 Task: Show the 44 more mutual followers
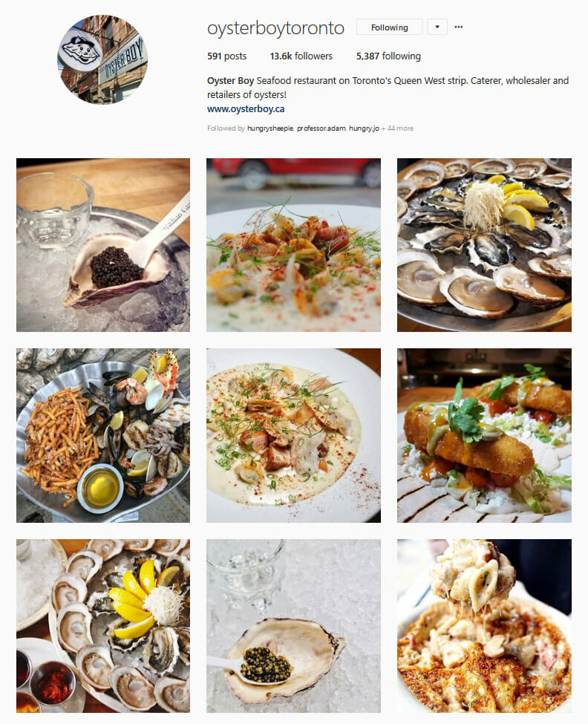397,128
